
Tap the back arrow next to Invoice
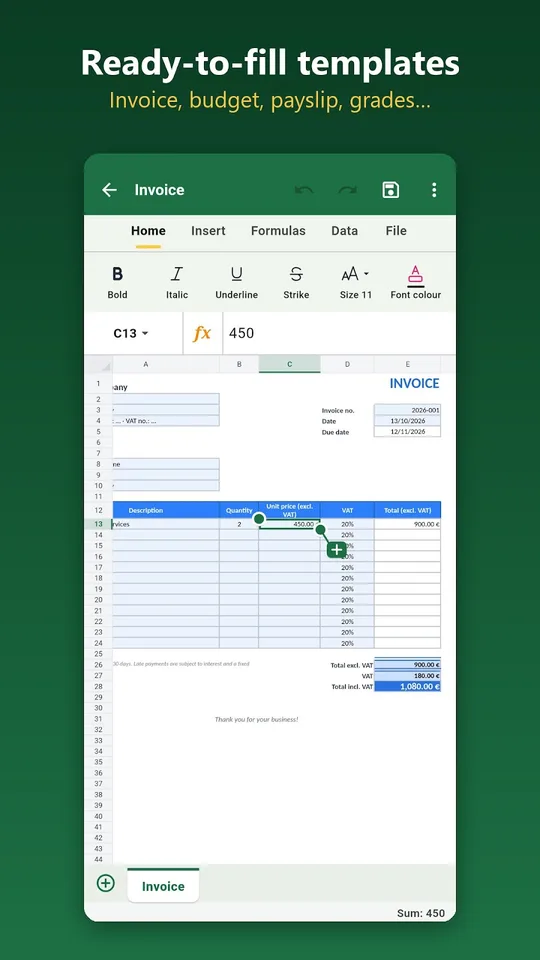(109, 190)
